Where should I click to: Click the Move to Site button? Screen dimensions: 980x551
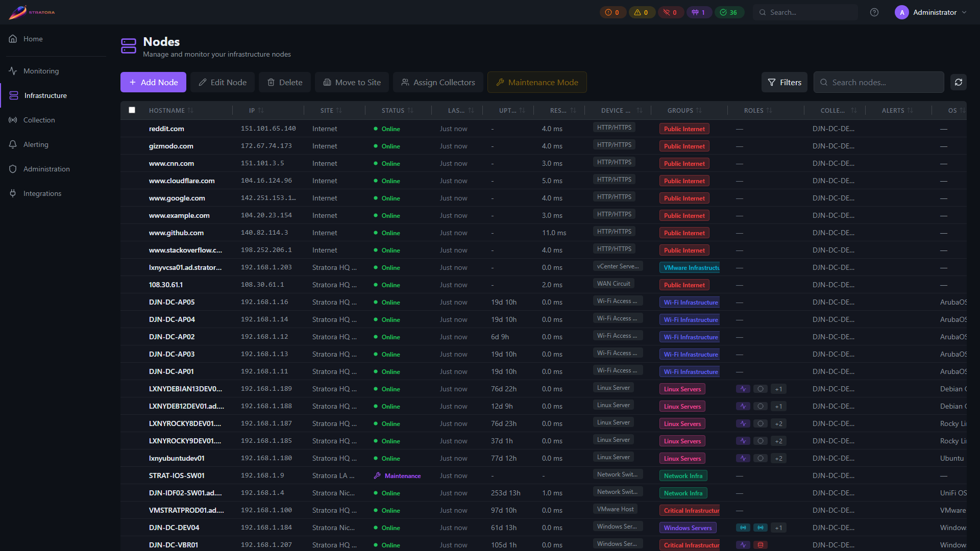tap(352, 82)
